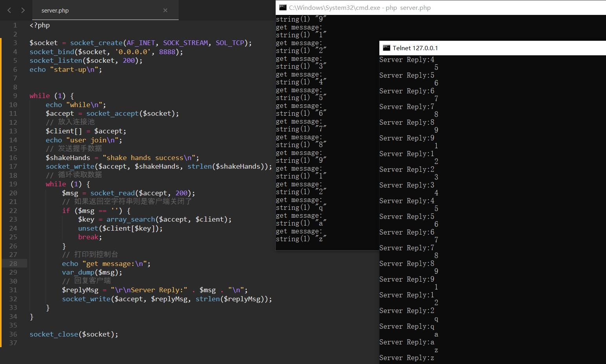Click the break keyword on line 25

89,237
